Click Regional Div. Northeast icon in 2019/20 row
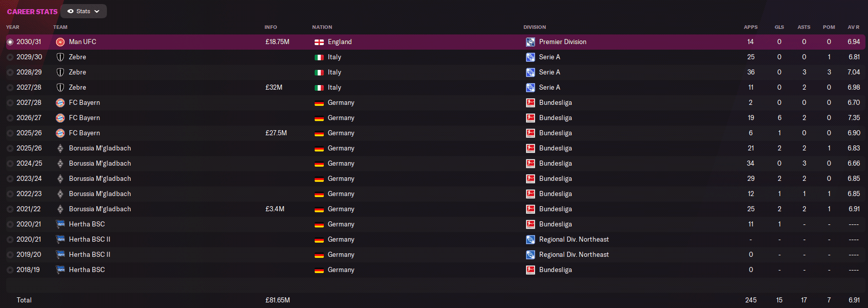 [x=531, y=255]
